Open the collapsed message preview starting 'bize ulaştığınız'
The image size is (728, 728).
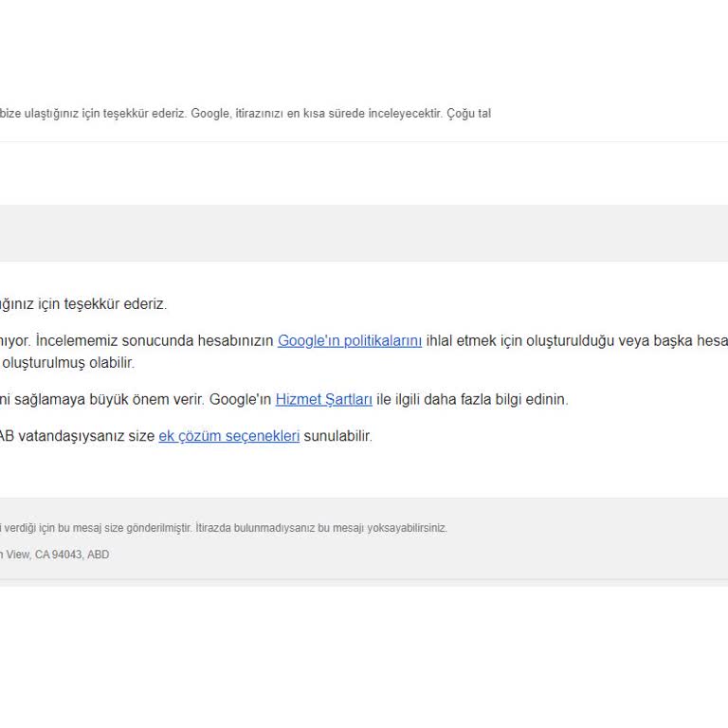(246, 114)
